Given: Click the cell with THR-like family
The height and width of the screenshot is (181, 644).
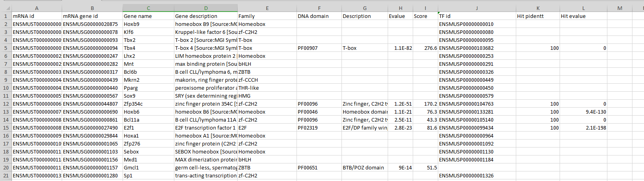Looking at the screenshot, I should 267,88.
